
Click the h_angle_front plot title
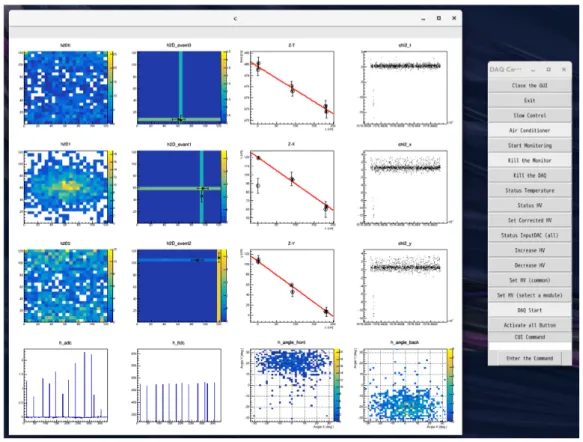pos(292,342)
